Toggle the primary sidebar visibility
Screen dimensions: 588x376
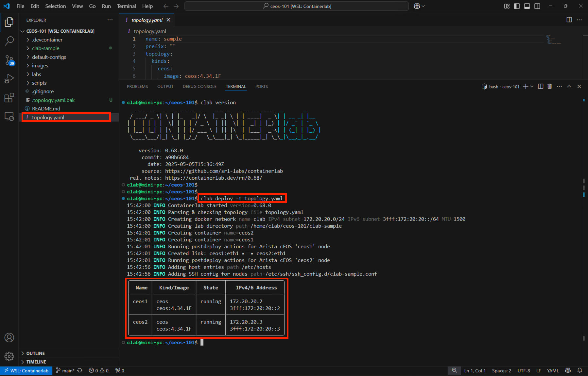(516, 6)
